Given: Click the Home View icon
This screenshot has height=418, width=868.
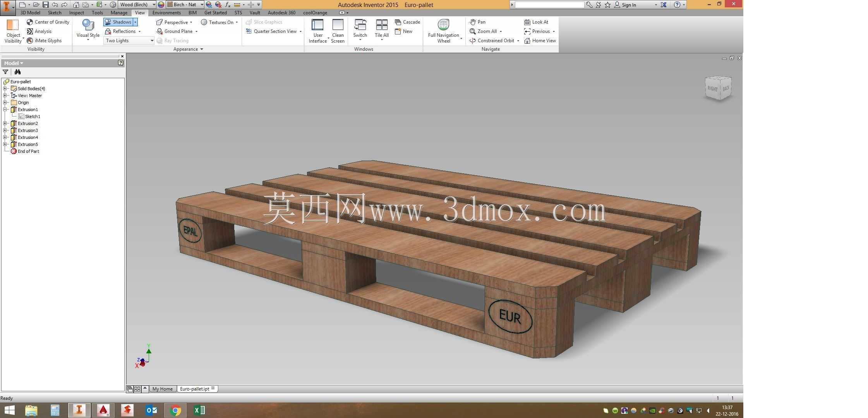Looking at the screenshot, I should pos(527,41).
